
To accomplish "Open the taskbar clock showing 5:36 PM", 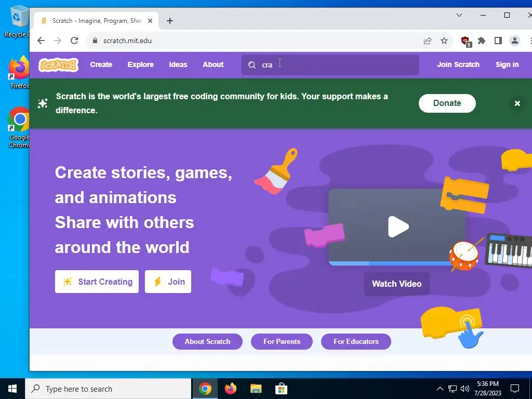I will click(487, 389).
